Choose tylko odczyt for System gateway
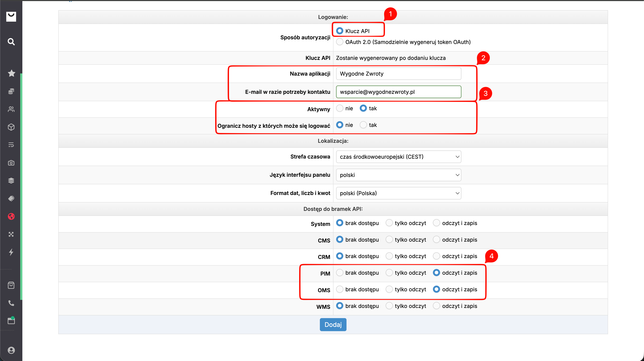 389,223
